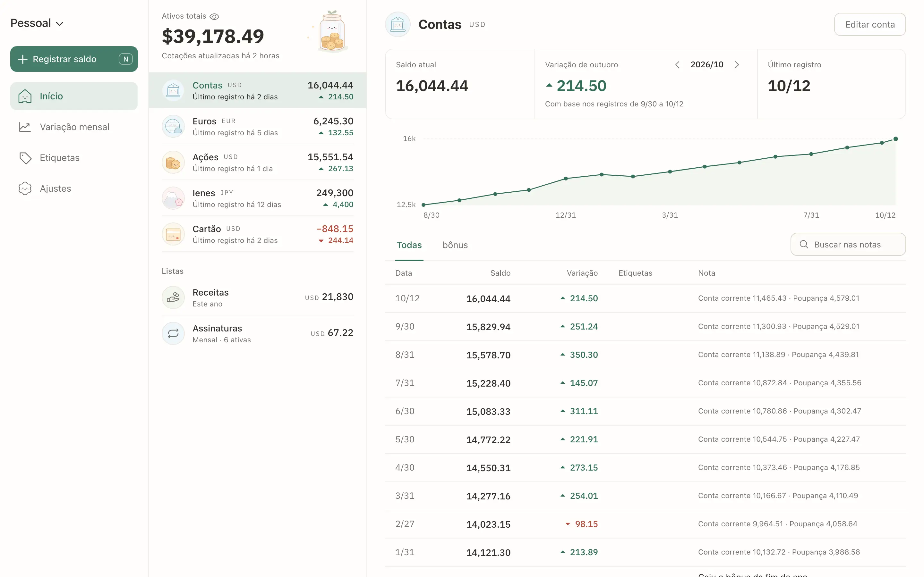
Task: Open the Assinaturas recurring icon
Action: click(x=173, y=333)
